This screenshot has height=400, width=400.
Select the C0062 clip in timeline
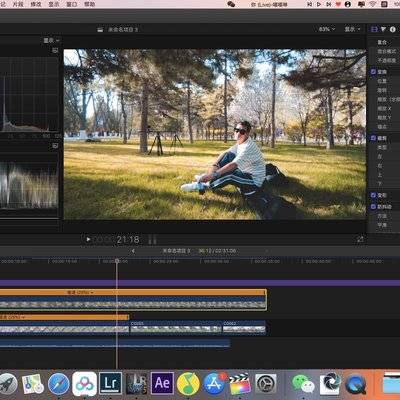(x=244, y=327)
